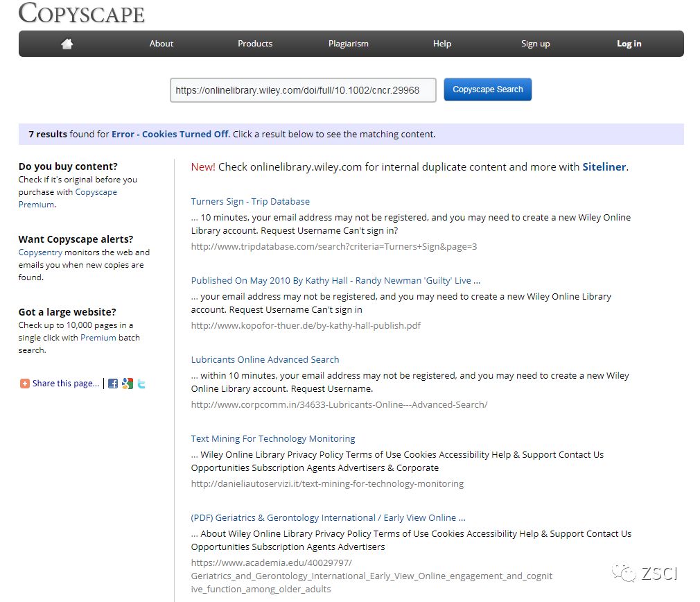Open 'Lubricants Online Advanced Search' result
Image resolution: width=700 pixels, height=602 pixels.
tap(265, 359)
